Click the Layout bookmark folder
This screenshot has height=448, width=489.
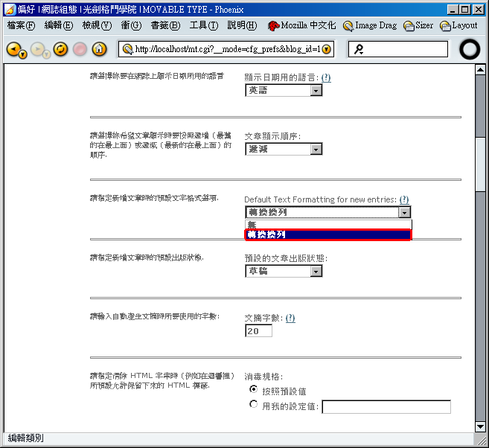[458, 25]
